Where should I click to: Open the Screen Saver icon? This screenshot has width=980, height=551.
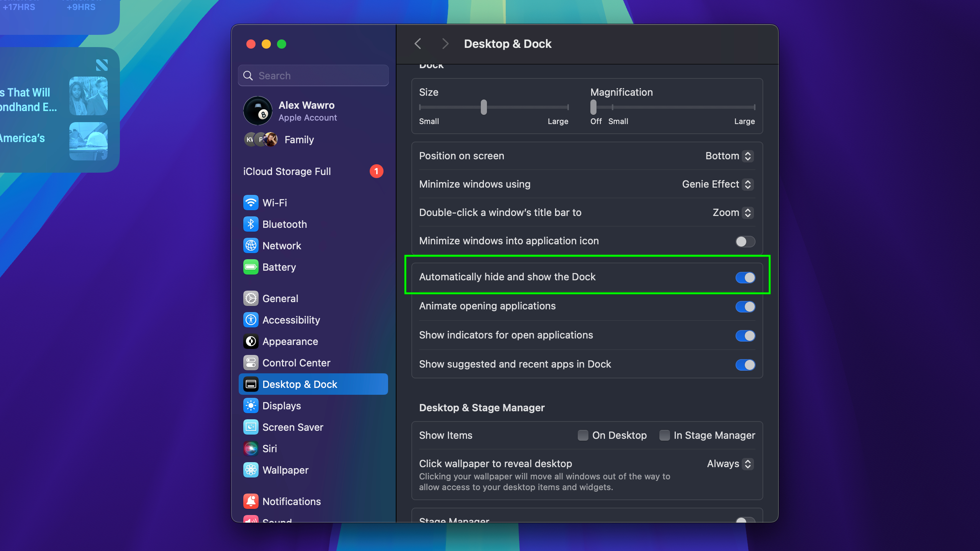click(x=251, y=427)
